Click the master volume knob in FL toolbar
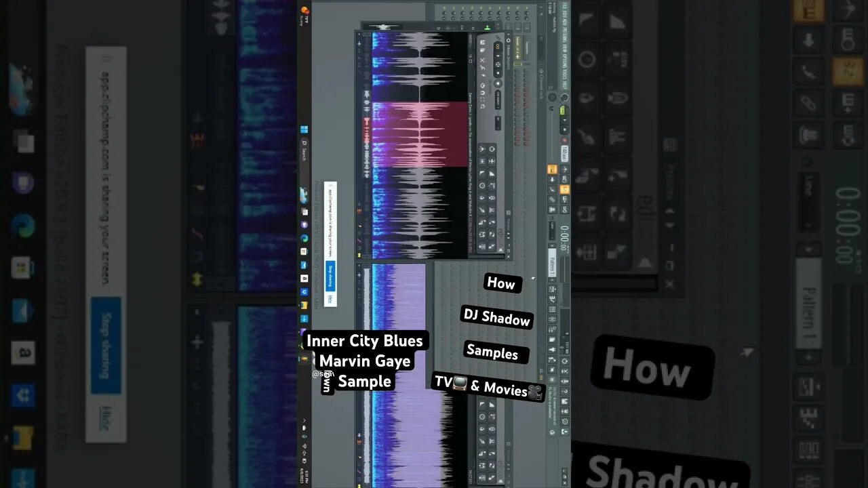This screenshot has height=488, width=868. 565,98
